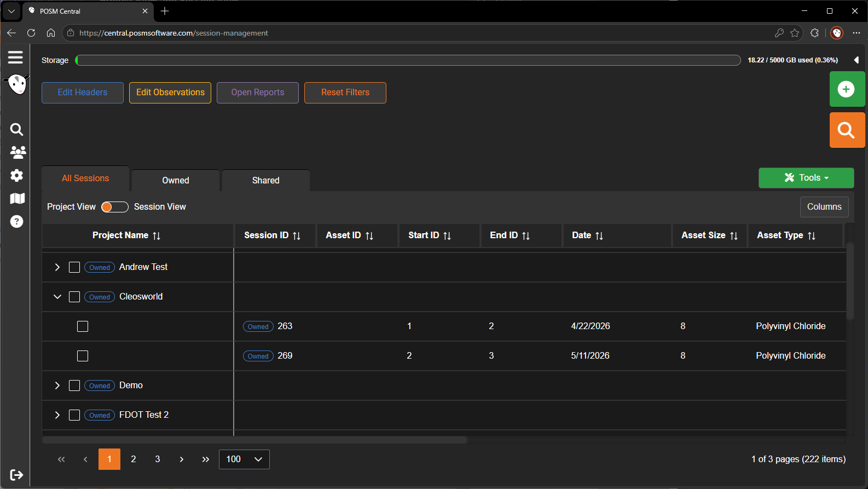Sort by Asset Size column arrows
The width and height of the screenshot is (868, 489).
734,235
